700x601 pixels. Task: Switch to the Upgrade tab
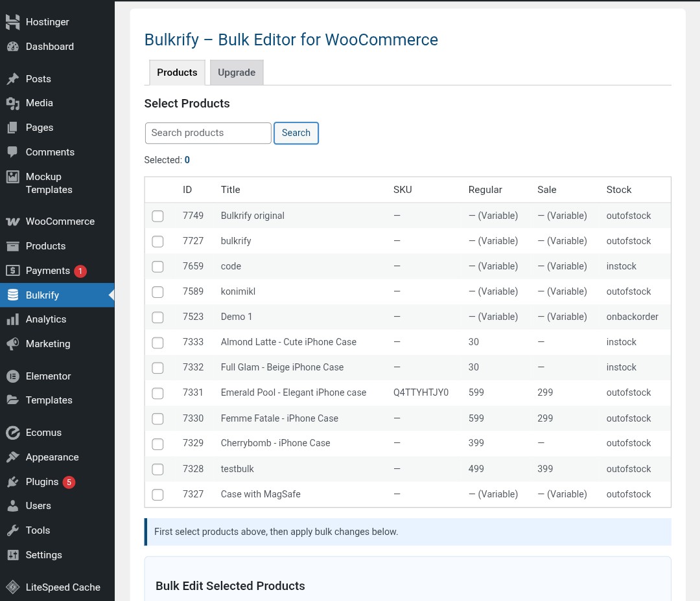coord(237,73)
